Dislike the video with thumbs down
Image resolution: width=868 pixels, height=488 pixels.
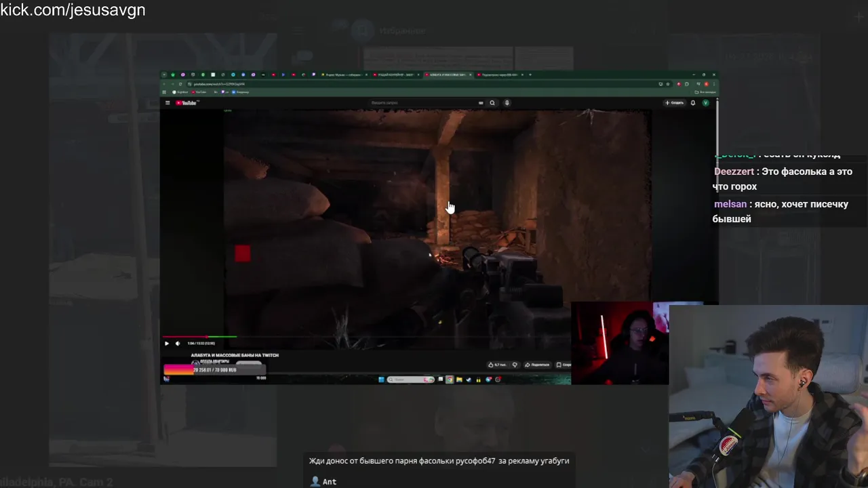click(x=515, y=365)
